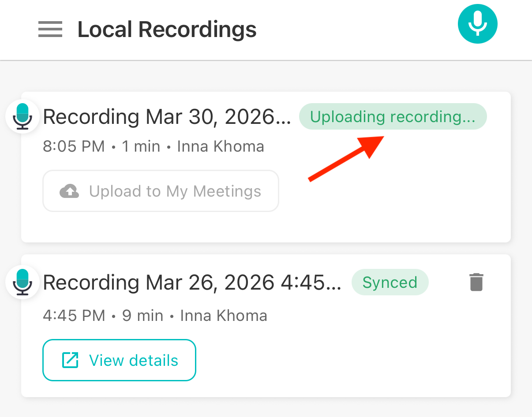Click the microphone icon beside the Mar 30 recording

coord(22,116)
